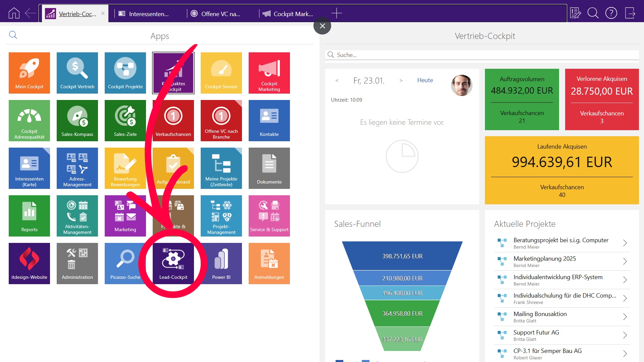Click the Heute link
The image size is (644, 362).
(x=425, y=80)
